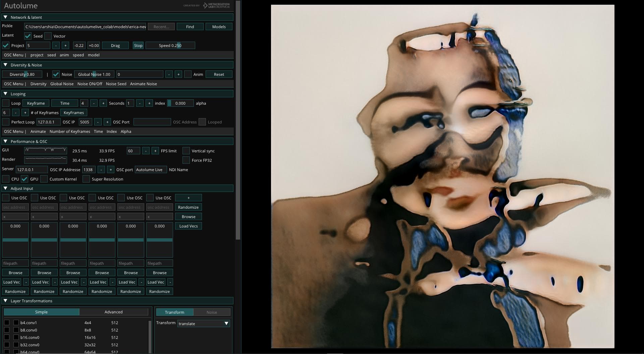Click the Keyframe loop mode button
Viewport: 644px width, 354px height.
36,103
